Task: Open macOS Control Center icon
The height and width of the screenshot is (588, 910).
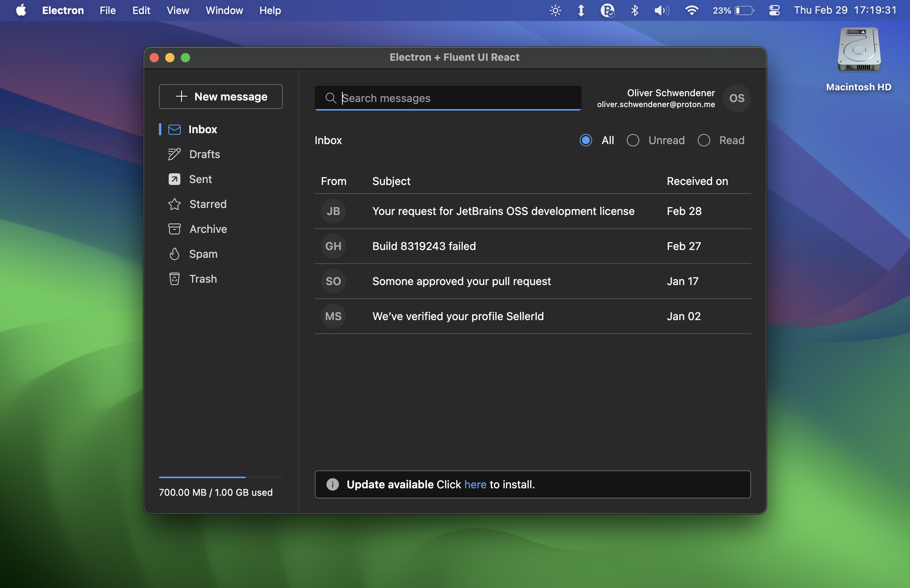Action: click(774, 11)
